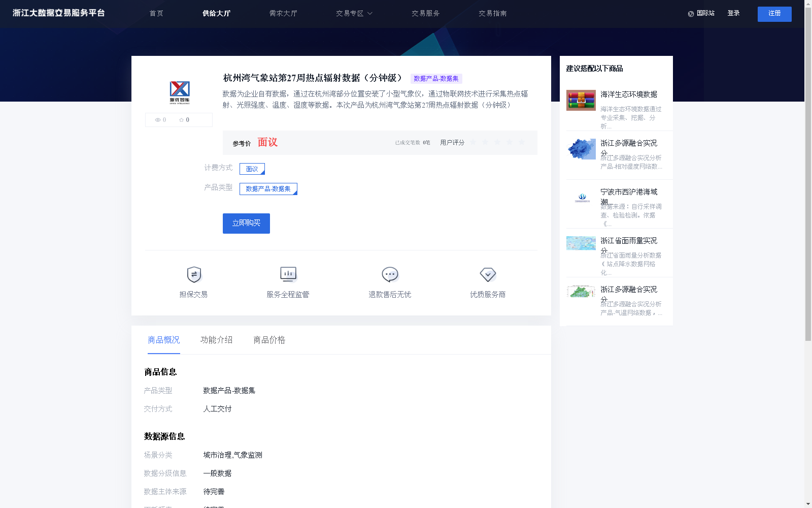This screenshot has height=508, width=812.
Task: Click 城市治理,气象监测 scene value
Action: (x=232, y=455)
